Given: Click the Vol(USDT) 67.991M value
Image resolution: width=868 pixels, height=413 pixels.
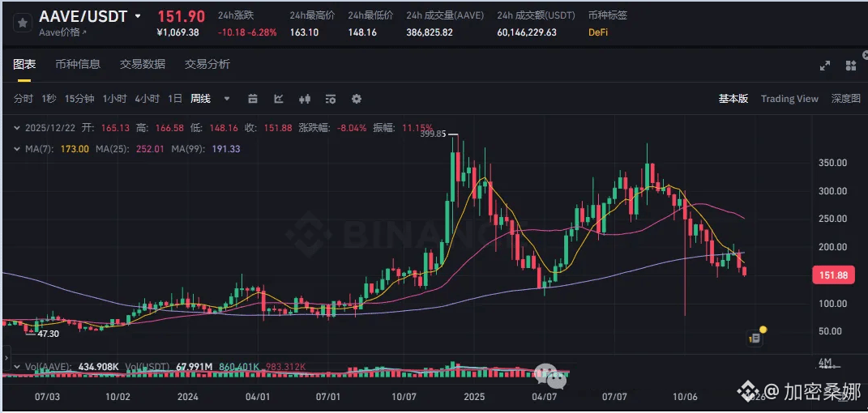Looking at the screenshot, I should [x=195, y=366].
